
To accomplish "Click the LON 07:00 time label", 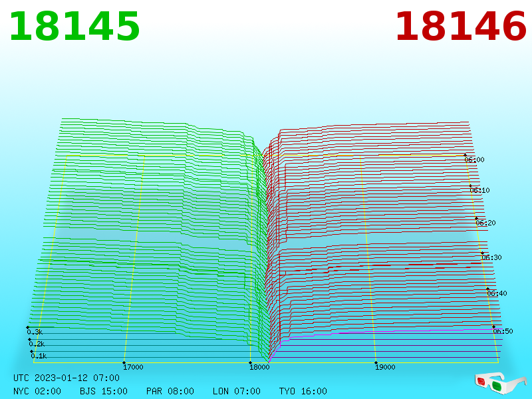I will coord(237,391).
